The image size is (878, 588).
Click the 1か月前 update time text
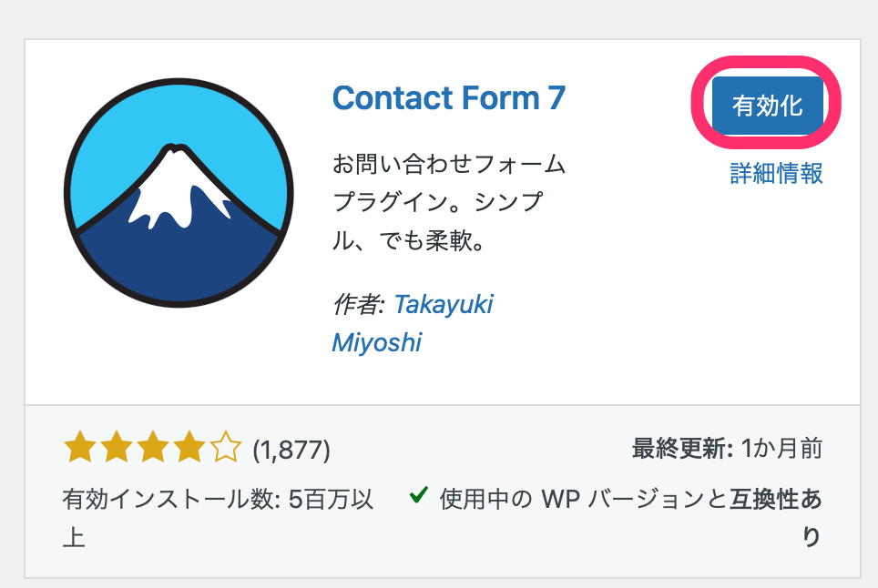pyautogui.click(x=780, y=448)
